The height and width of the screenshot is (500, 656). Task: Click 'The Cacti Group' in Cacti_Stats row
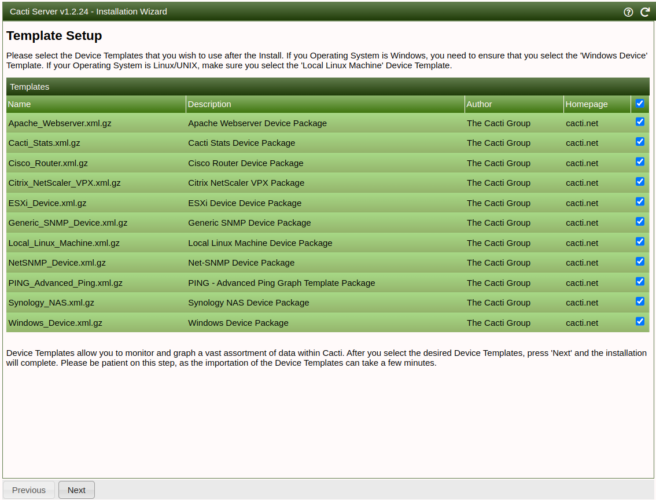(499, 143)
